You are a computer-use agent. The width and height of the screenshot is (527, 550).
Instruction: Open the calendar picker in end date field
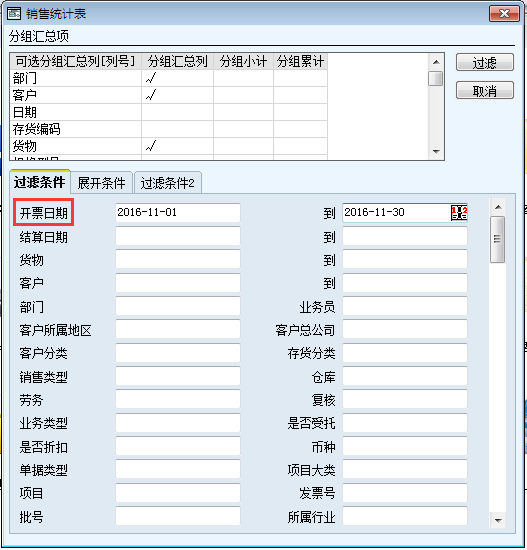(x=459, y=213)
